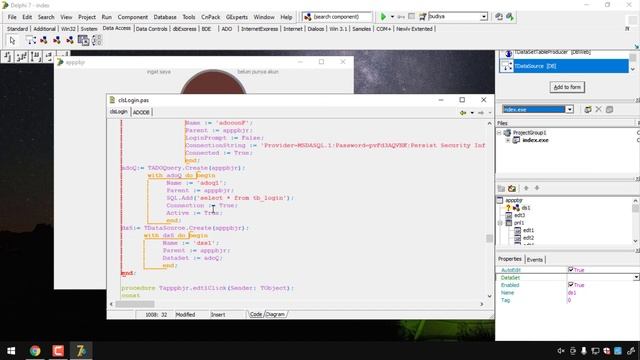The height and width of the screenshot is (360, 640).
Task: Click the code editor horizontal scrollbar thumb
Action: [x=135, y=304]
